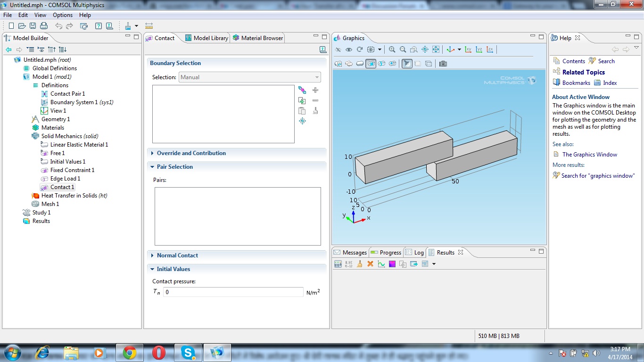This screenshot has height=362, width=644.
Task: Click the delete X icon in Results toolbar
Action: coord(370,264)
